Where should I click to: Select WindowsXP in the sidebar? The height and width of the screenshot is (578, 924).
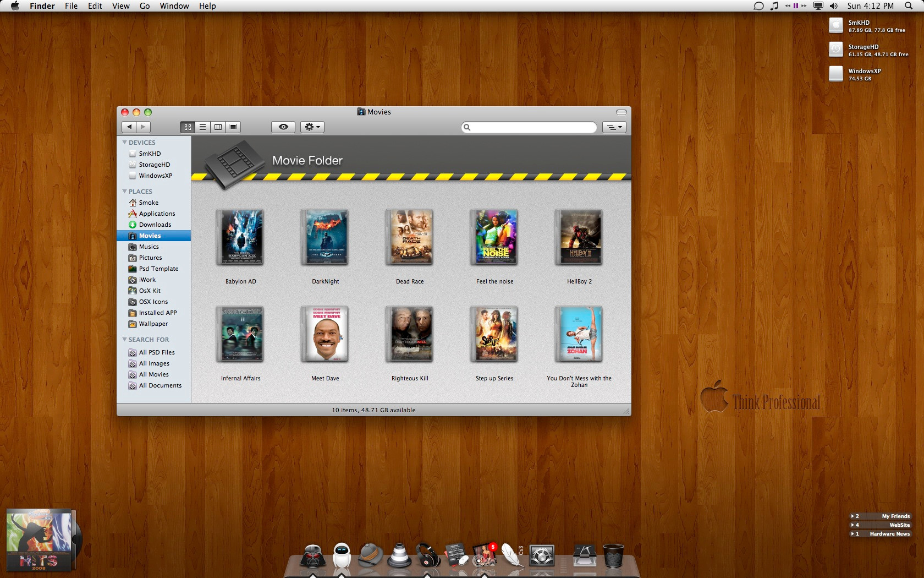point(153,176)
